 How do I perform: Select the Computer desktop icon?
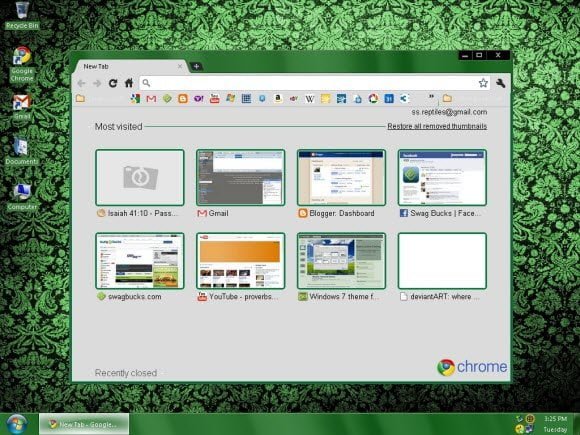tap(22, 197)
